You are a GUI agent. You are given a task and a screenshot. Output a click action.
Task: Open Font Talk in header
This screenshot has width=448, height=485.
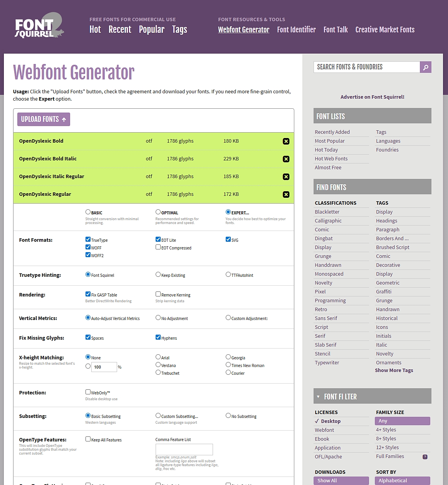point(336,30)
